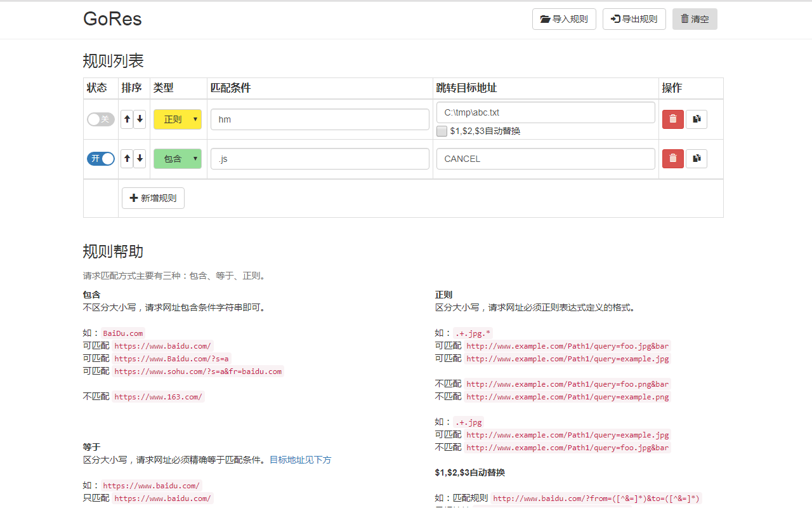Click the https://www.Baidu.com/?s=a example
Screen dimensions: 812x508
tap(172, 359)
